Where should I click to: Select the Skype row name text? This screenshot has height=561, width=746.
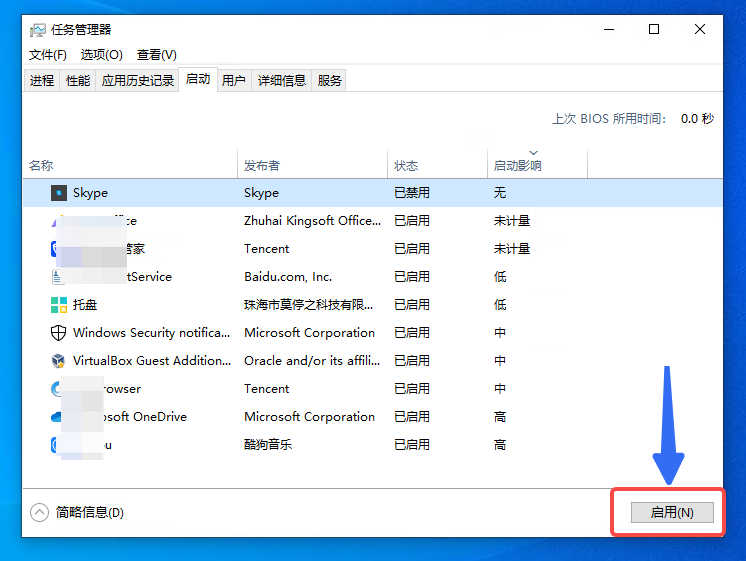(x=90, y=193)
